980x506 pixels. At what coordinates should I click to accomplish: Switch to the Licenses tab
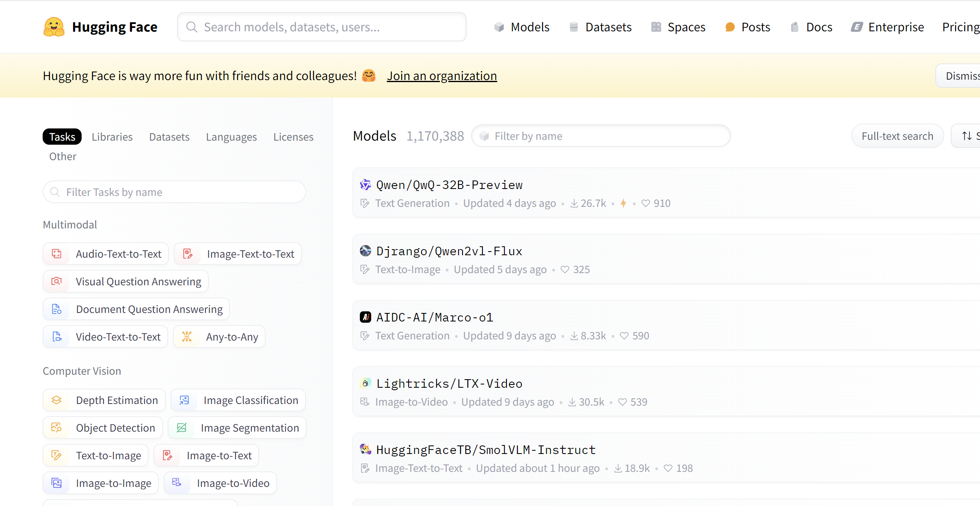point(293,137)
